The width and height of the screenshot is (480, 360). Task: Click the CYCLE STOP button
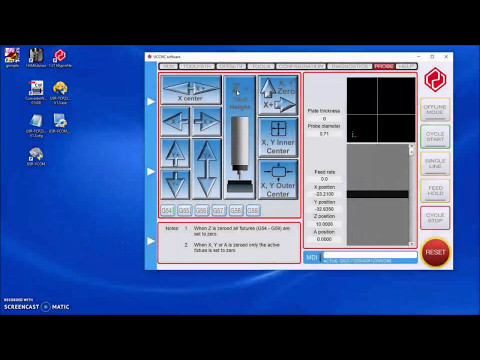pyautogui.click(x=435, y=218)
